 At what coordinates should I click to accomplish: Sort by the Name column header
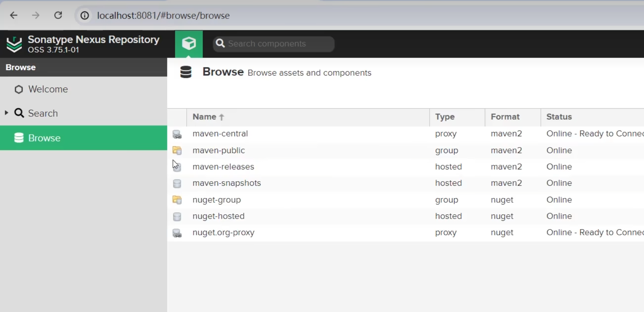click(204, 117)
